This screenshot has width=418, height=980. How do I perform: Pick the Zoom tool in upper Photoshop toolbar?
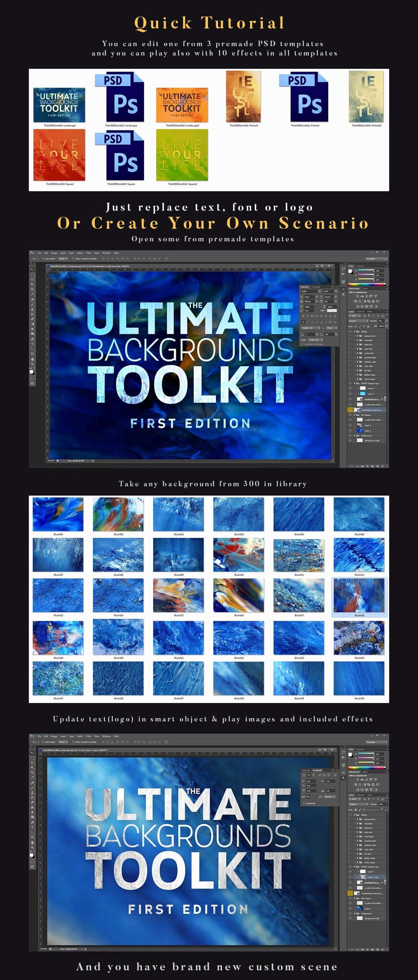point(32,364)
